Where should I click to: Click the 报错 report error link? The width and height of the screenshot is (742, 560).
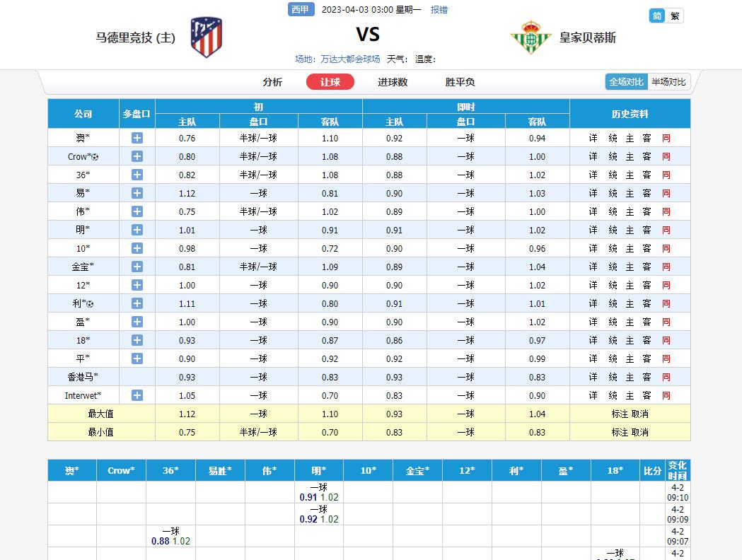pyautogui.click(x=439, y=9)
